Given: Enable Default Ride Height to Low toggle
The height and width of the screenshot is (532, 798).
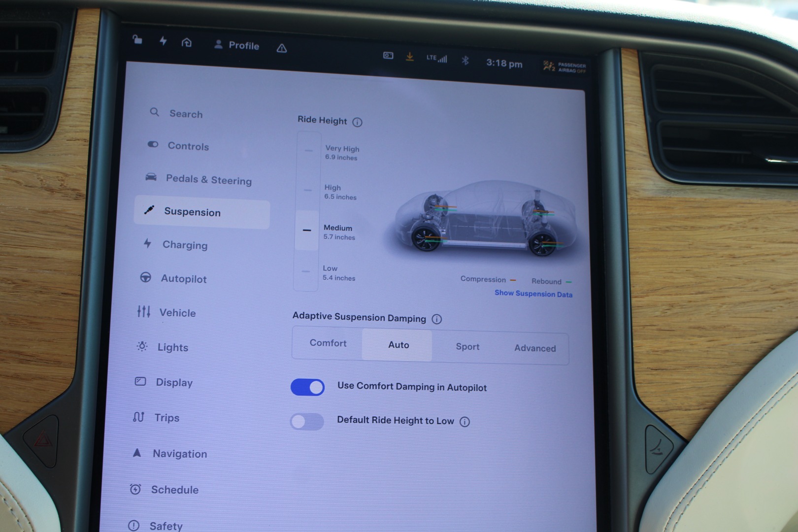Looking at the screenshot, I should pos(307,422).
